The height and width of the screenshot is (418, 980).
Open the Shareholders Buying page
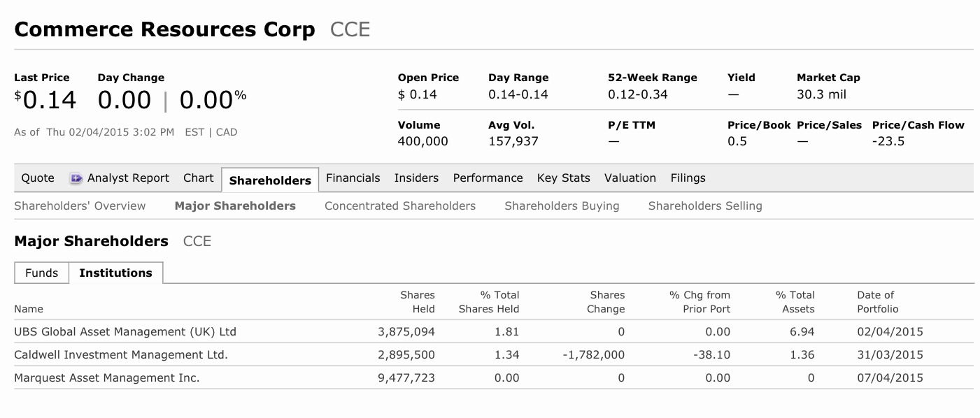(561, 206)
